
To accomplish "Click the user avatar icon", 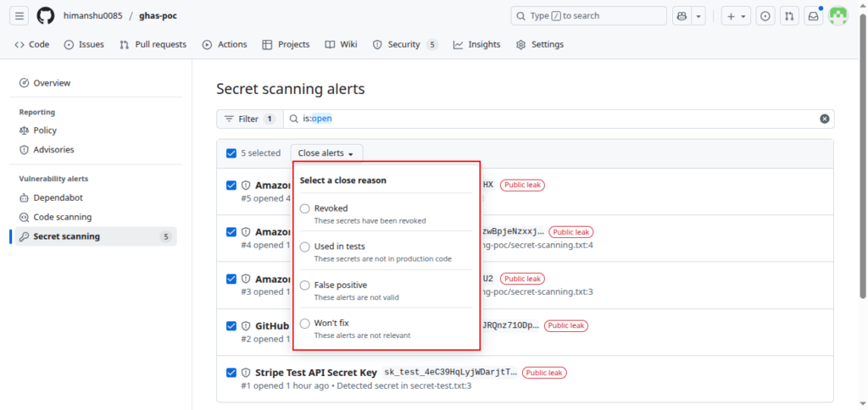I will pyautogui.click(x=837, y=16).
